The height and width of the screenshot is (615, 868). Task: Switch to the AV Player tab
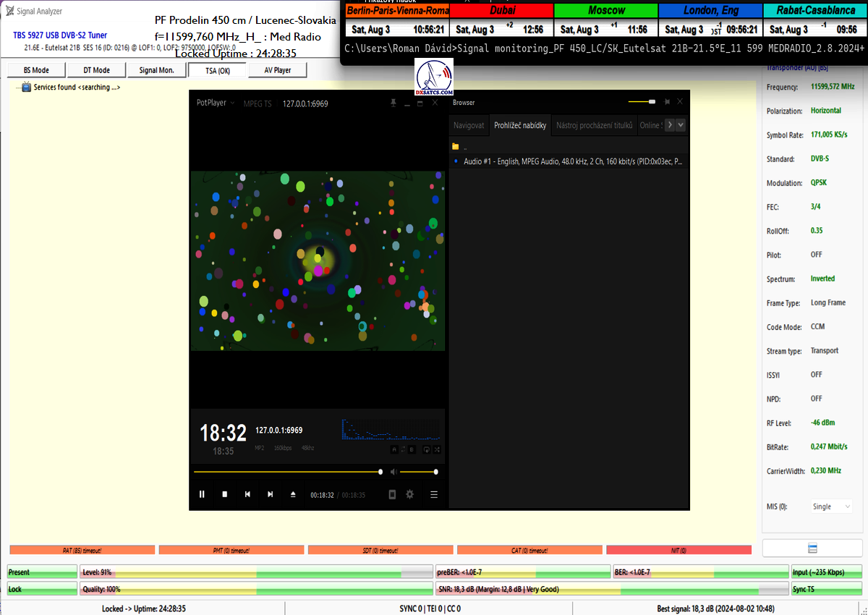(277, 70)
